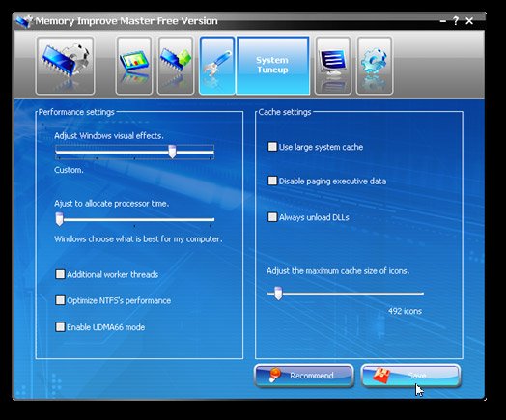Open the memory chip green arrow icon
Screen dimensions: 506x420
point(176,66)
